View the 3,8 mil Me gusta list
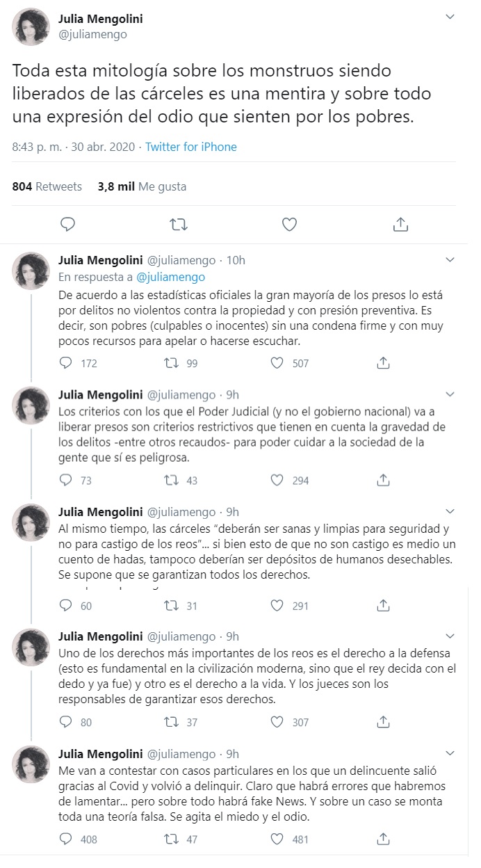This screenshot has width=481, height=868. click(142, 186)
